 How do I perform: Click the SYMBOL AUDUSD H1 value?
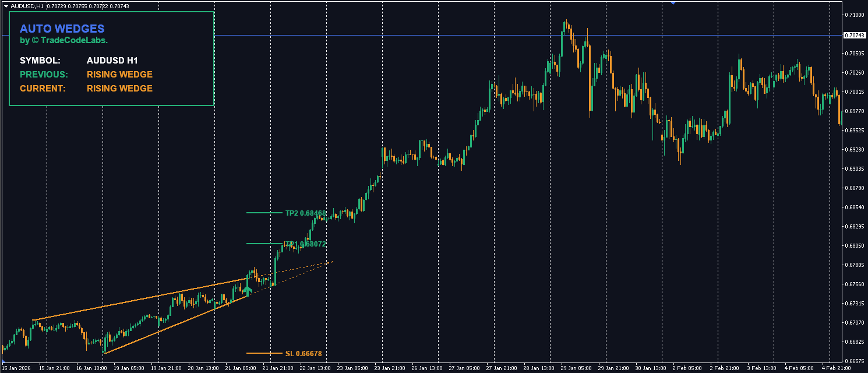112,61
